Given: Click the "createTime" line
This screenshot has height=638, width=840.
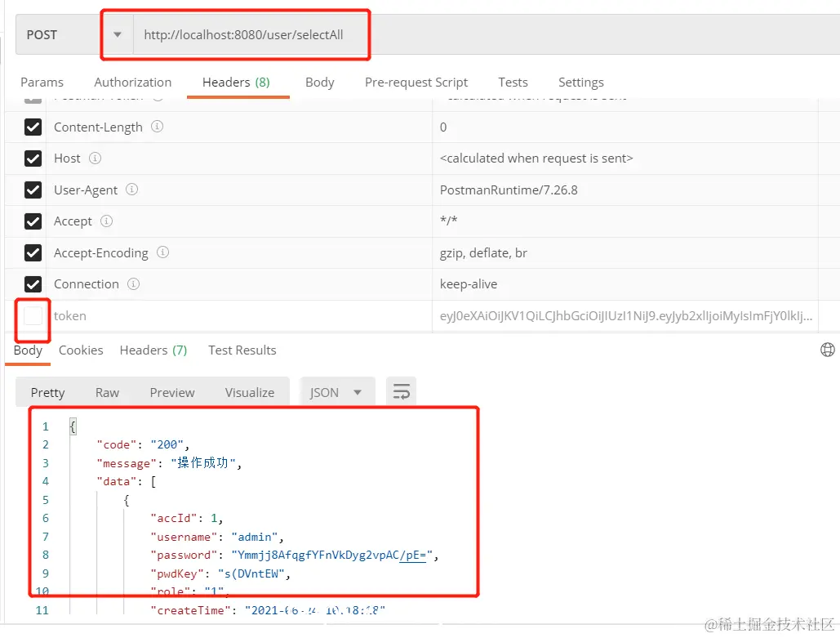Looking at the screenshot, I should (268, 610).
